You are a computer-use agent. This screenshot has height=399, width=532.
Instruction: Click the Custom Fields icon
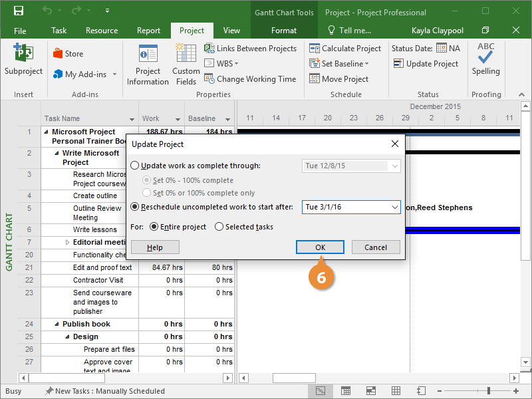(186, 65)
